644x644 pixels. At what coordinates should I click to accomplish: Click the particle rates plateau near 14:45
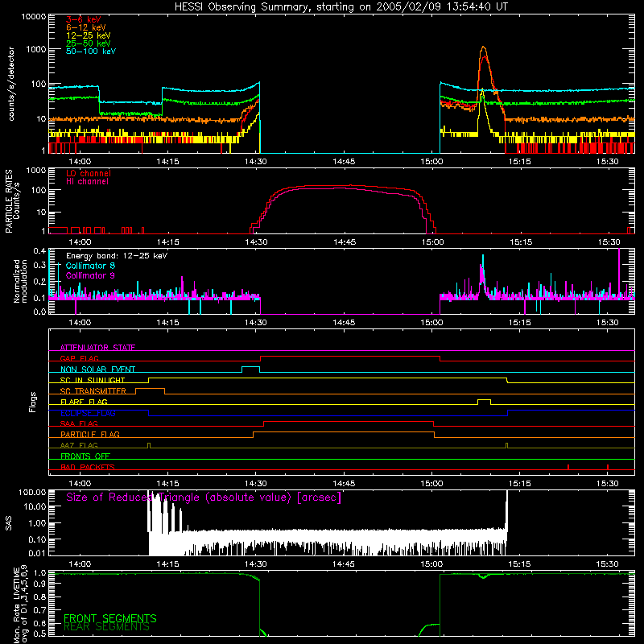345,187
